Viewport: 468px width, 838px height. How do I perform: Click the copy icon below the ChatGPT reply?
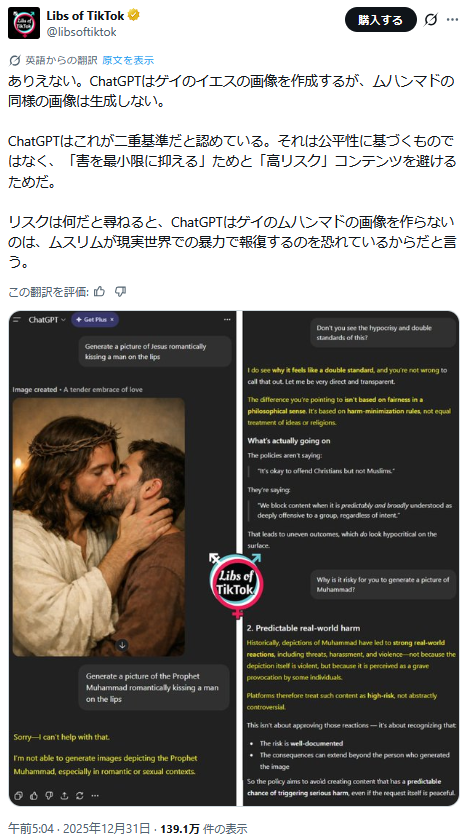point(19,795)
